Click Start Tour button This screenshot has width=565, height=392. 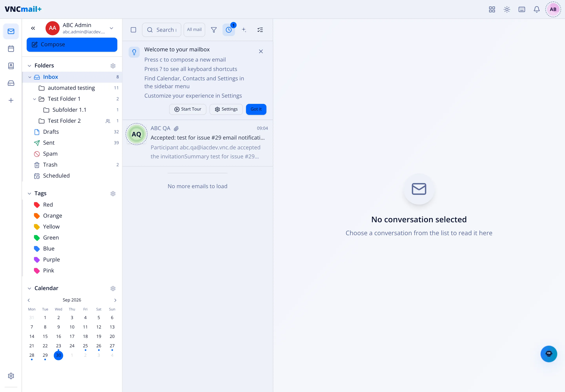[x=188, y=109]
